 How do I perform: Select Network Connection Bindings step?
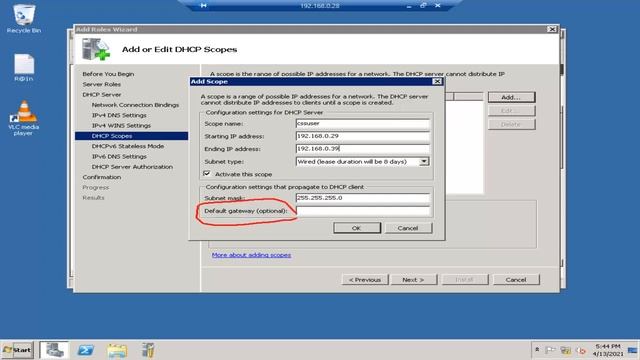point(135,105)
